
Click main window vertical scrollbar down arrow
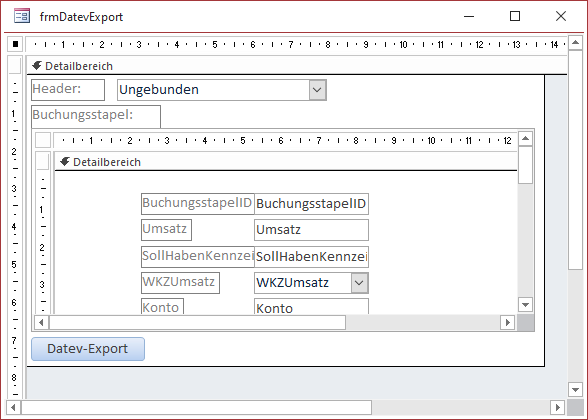575,390
